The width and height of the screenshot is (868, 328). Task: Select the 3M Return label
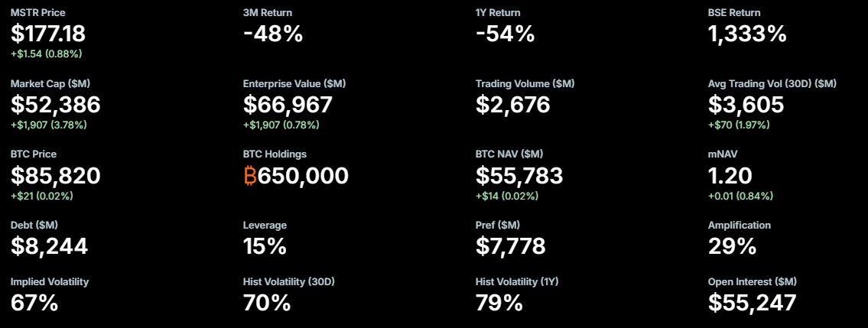[267, 13]
